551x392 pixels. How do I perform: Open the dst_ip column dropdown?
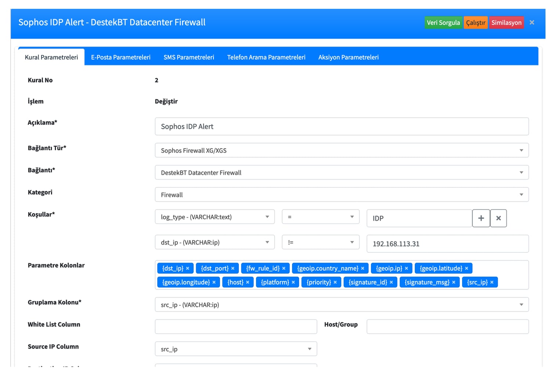(x=215, y=242)
